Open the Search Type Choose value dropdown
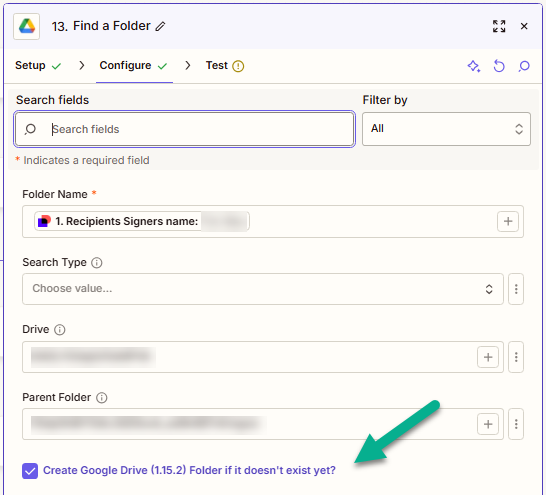The height and width of the screenshot is (495, 546). click(x=263, y=289)
